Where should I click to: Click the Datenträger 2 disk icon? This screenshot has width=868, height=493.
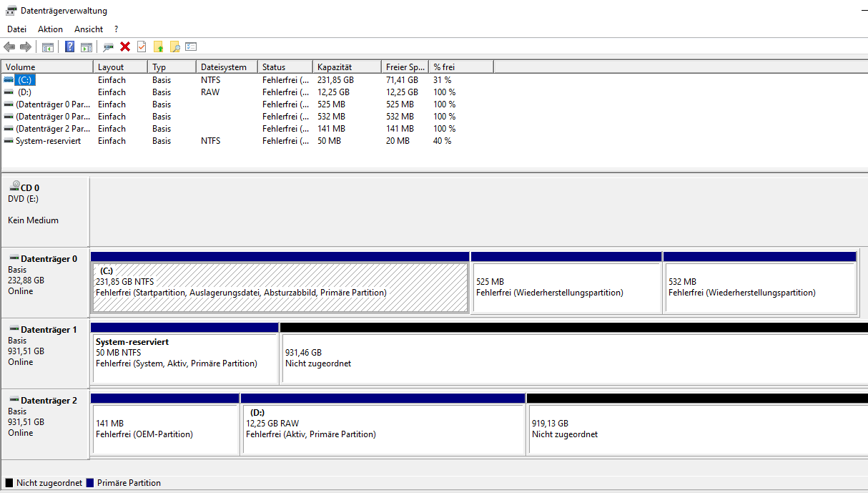14,399
